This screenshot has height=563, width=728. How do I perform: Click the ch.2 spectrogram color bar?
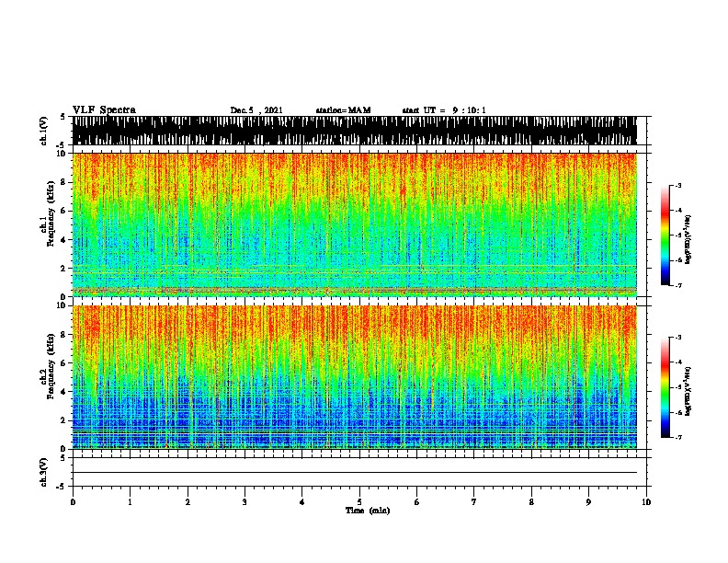click(665, 387)
